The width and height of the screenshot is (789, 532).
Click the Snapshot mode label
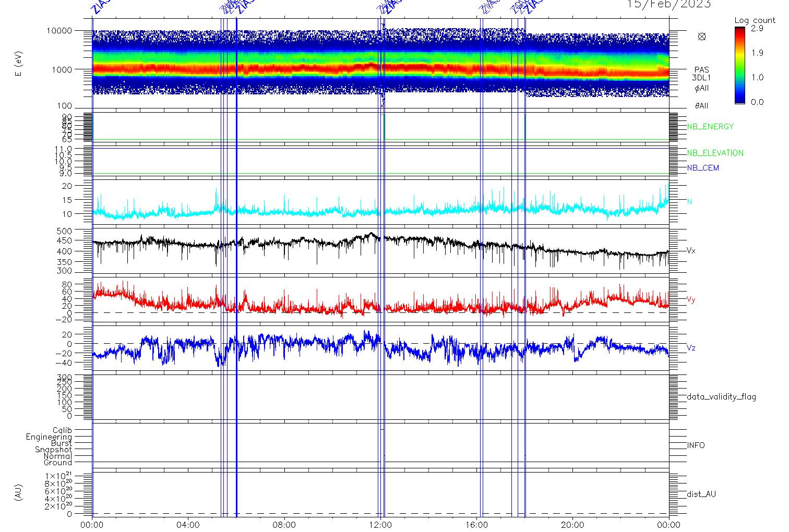click(x=53, y=450)
